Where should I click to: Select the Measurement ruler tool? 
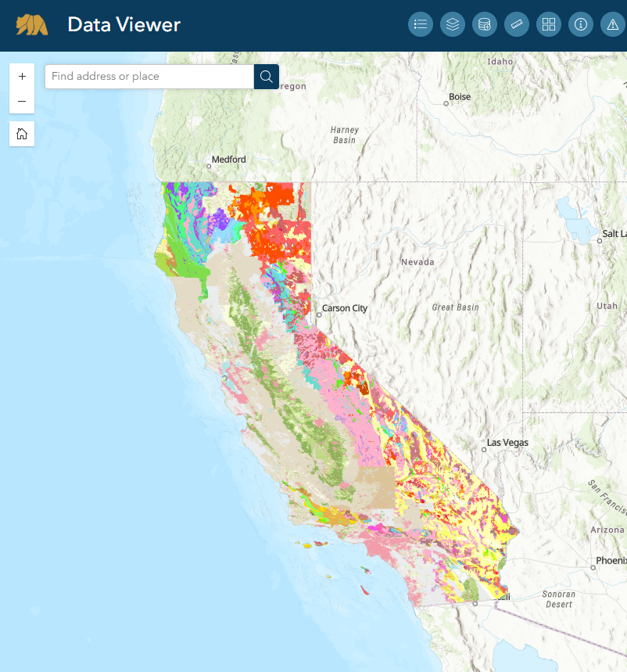point(517,24)
